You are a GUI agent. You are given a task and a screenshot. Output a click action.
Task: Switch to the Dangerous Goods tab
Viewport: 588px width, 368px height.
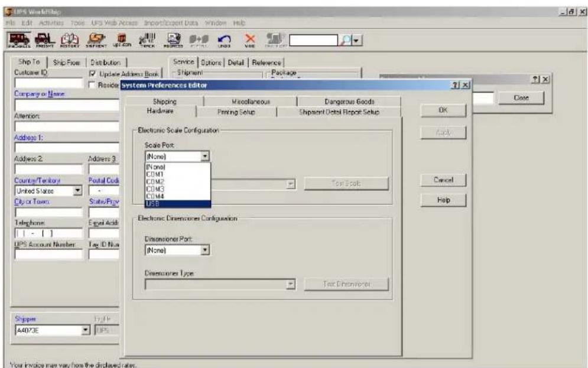click(349, 102)
